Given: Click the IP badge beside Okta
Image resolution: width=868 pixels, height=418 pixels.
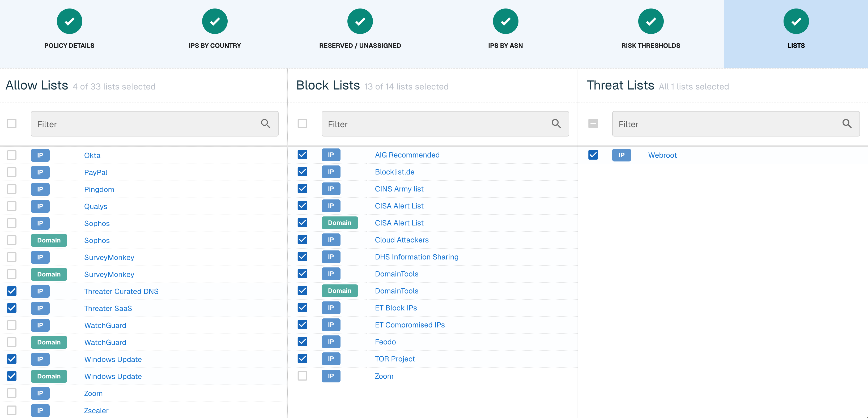Looking at the screenshot, I should (x=40, y=155).
